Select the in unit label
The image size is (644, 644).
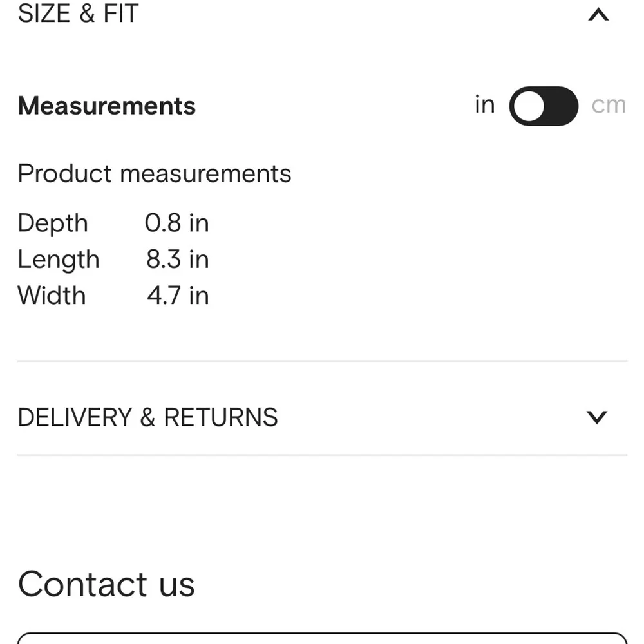tap(485, 104)
